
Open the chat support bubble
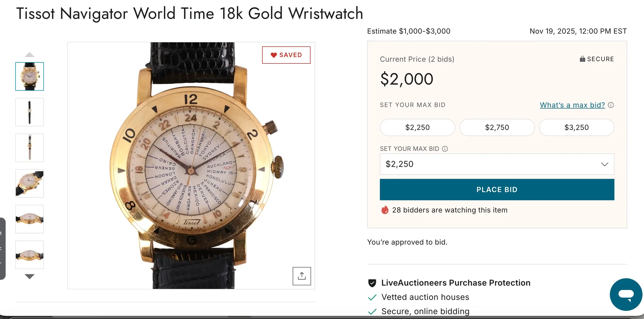pos(626,294)
